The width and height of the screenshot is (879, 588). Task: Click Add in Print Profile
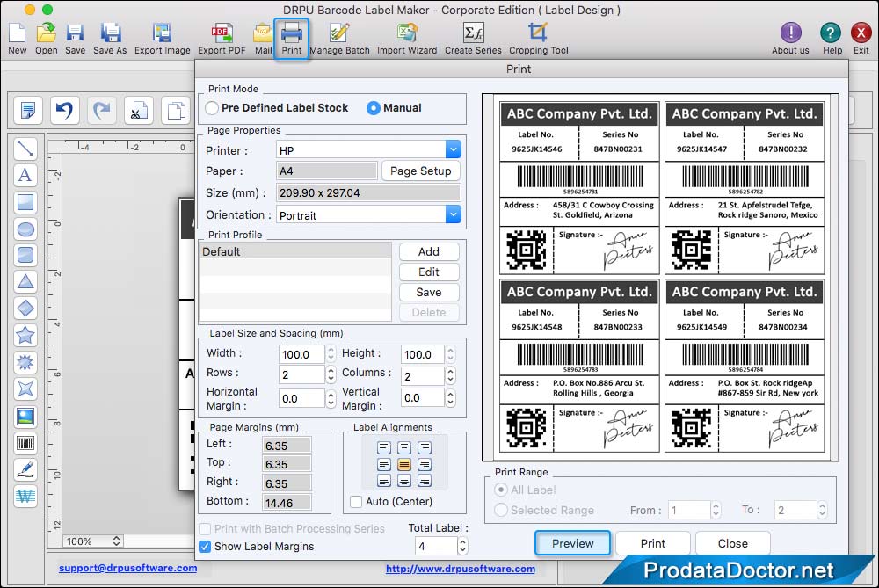click(x=429, y=251)
